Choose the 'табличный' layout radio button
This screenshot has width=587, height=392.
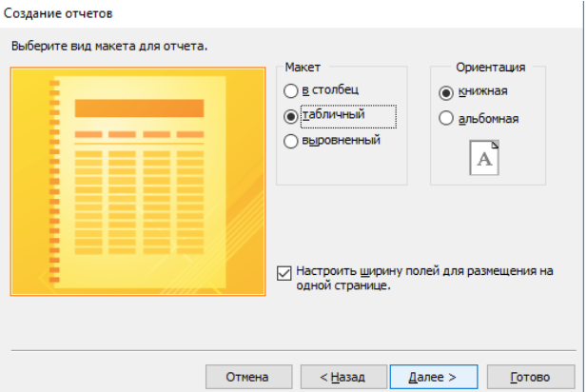pyautogui.click(x=291, y=115)
